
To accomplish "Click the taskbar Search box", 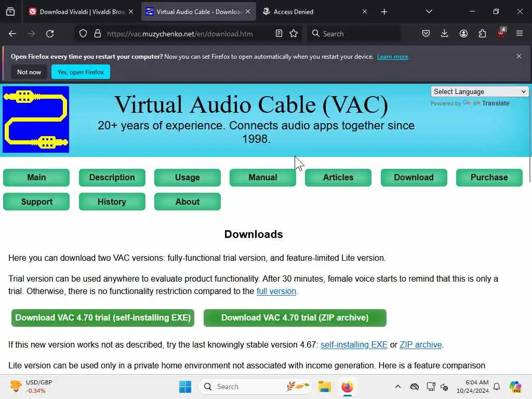I will point(255,387).
